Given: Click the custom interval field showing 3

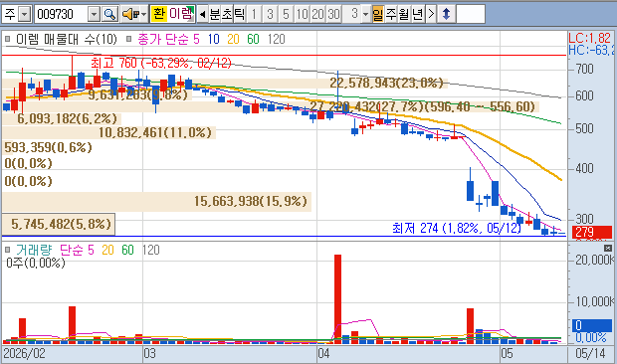Looking at the screenshot, I should click(352, 14).
